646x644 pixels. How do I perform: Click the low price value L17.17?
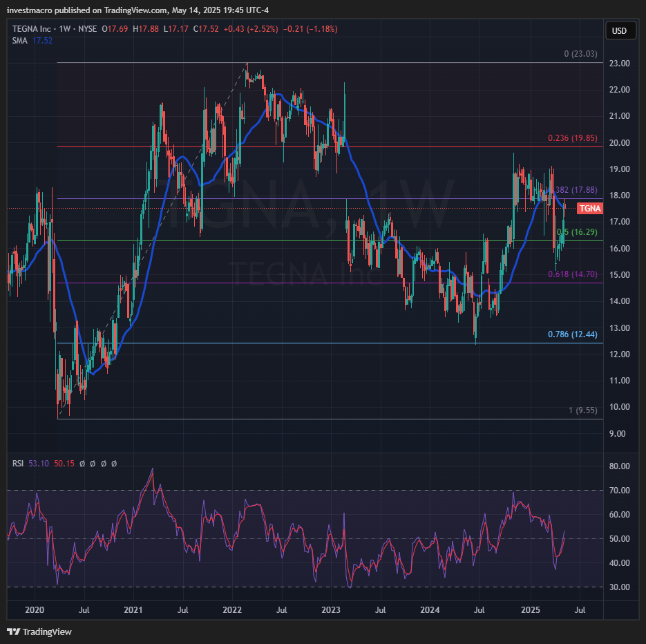pyautogui.click(x=176, y=29)
